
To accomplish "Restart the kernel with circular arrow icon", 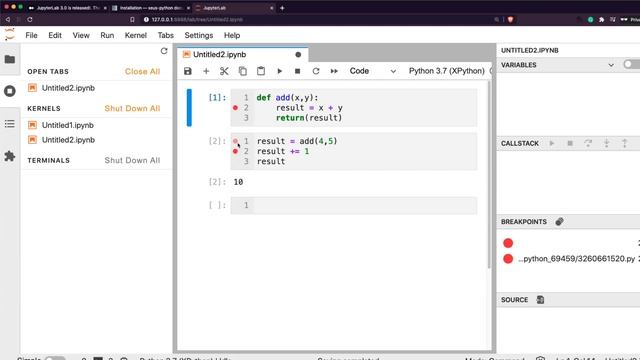I will coord(316,71).
